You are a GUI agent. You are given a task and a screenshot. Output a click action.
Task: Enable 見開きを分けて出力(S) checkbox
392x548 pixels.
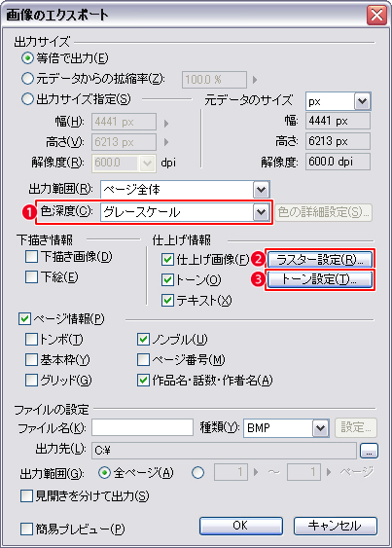[x=26, y=496]
